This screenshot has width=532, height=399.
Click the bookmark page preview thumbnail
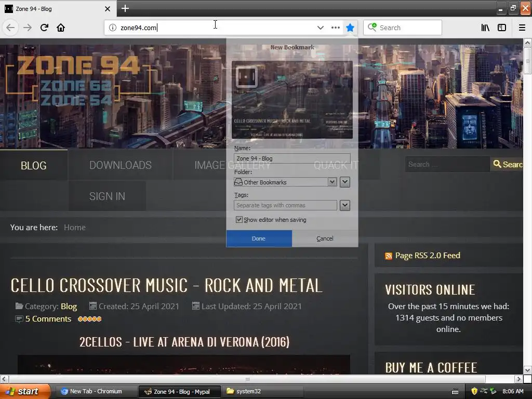pos(292,100)
